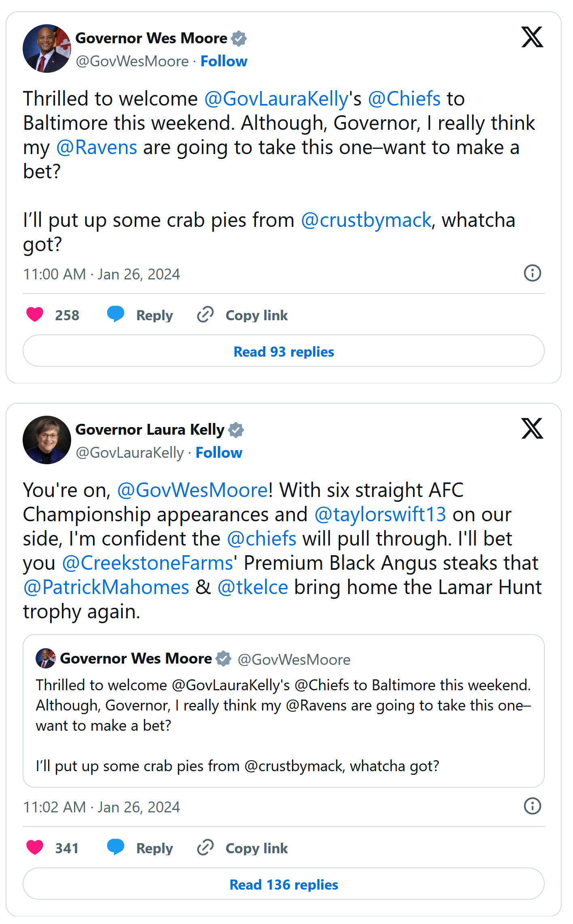Screen dimensions: 573x924
Task: Follow Governor Laura Kelly
Action: tap(219, 453)
